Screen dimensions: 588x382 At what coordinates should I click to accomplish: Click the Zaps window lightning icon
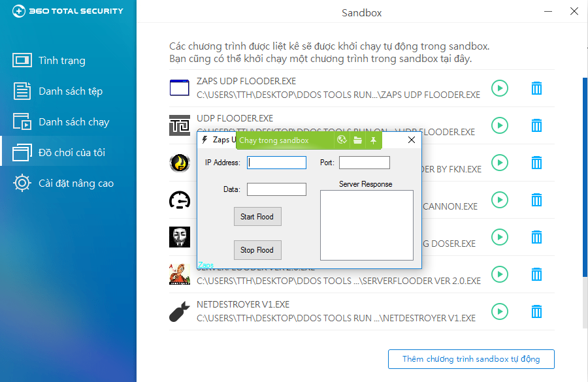204,140
